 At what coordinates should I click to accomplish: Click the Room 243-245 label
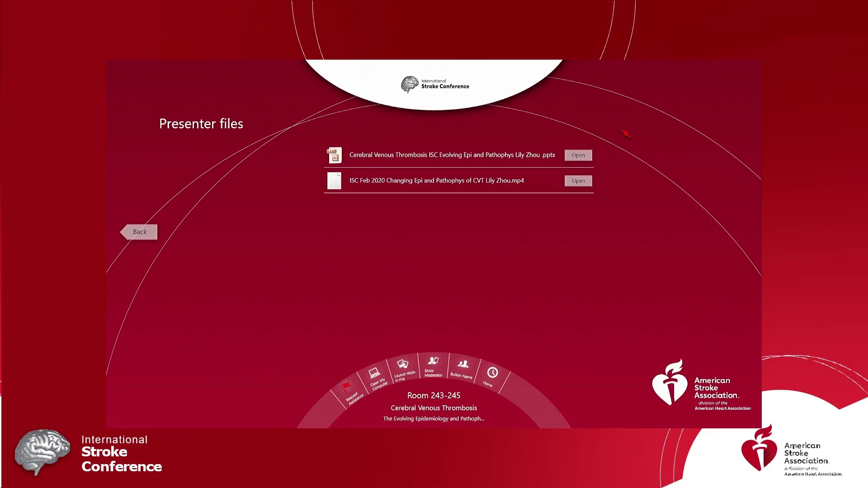pyautogui.click(x=434, y=395)
